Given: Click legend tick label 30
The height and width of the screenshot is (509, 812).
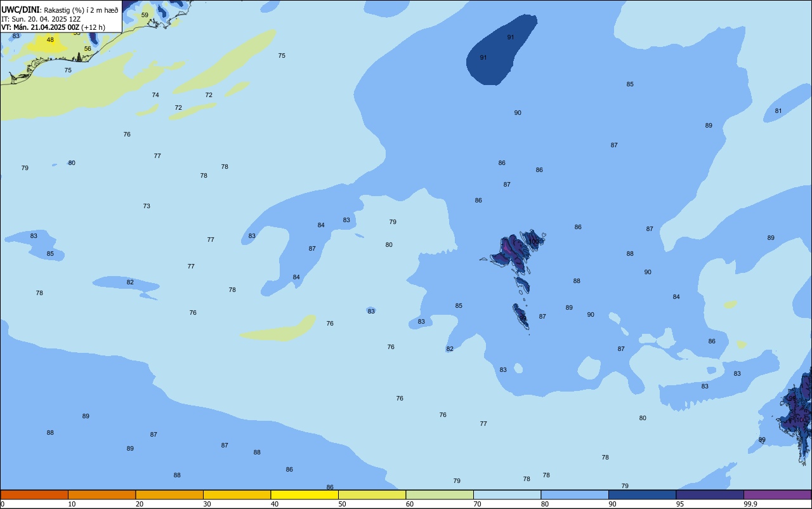Looking at the screenshot, I should [207, 504].
